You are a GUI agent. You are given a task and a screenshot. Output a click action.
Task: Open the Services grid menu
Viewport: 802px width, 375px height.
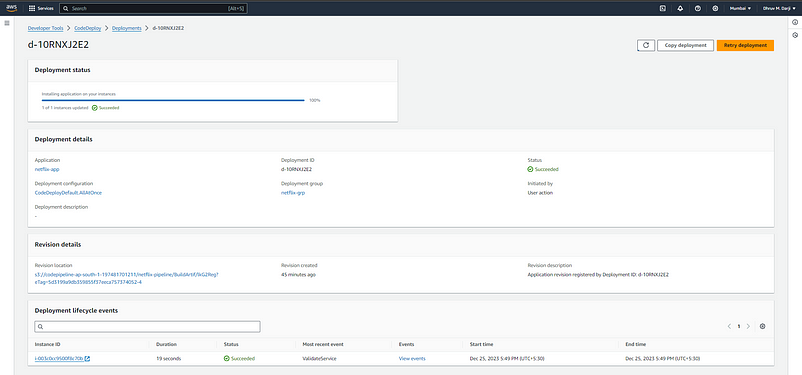click(x=41, y=9)
